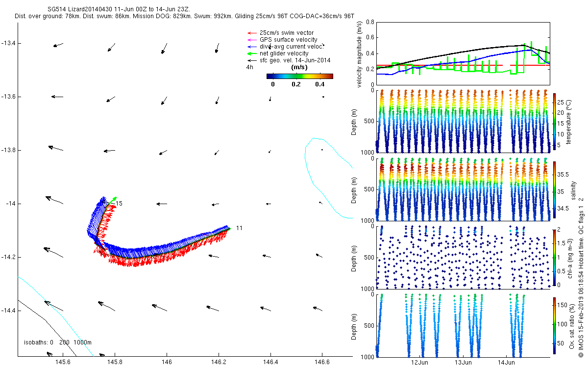Image resolution: width=588 pixels, height=368 pixels.
Task: Select 'sfc geo. vel. 14-Jun-2014' legend label
Action: pyautogui.click(x=295, y=60)
